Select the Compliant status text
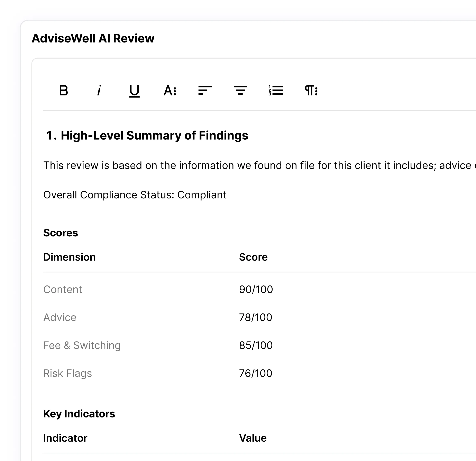The image size is (476, 461). [x=202, y=195]
